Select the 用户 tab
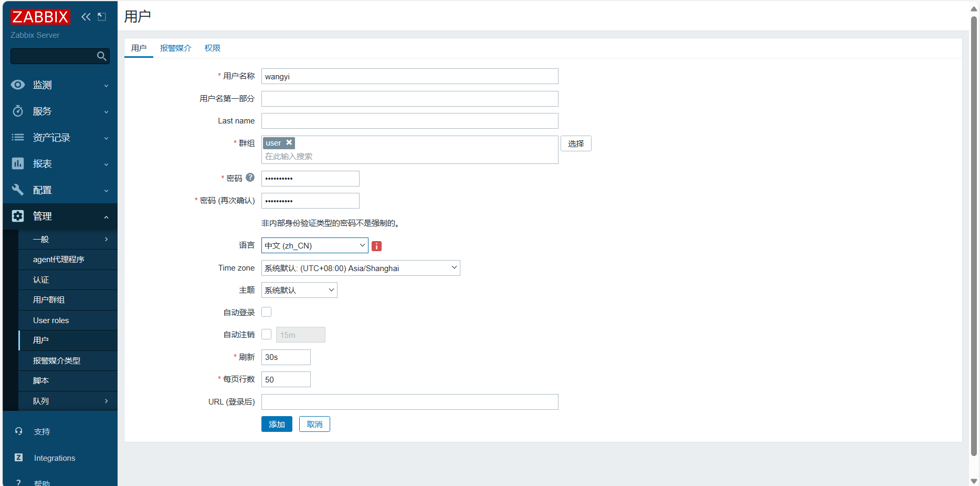 [x=139, y=48]
